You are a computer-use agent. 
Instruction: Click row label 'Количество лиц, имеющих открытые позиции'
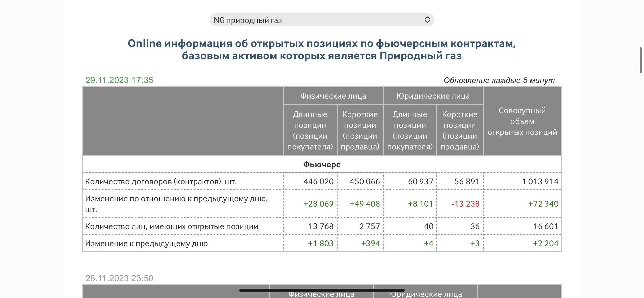172,226
